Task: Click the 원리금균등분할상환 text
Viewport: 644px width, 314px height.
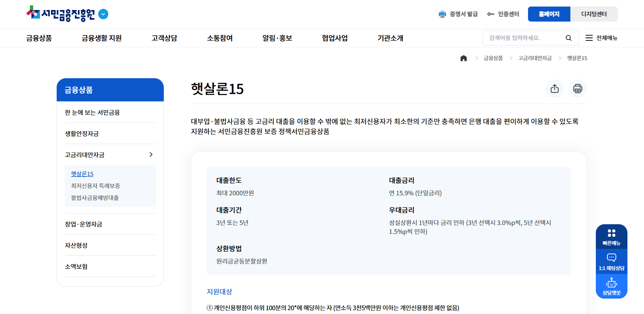Action: coord(242,261)
